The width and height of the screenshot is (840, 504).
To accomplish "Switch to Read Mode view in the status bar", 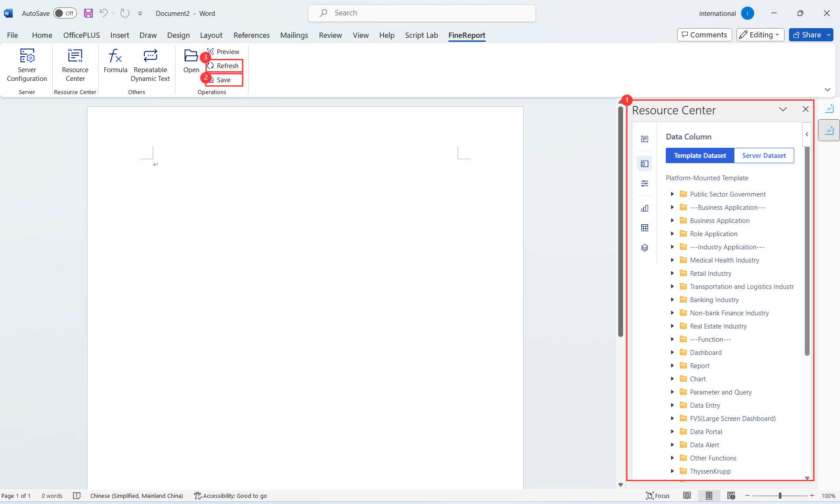I will coord(687,496).
